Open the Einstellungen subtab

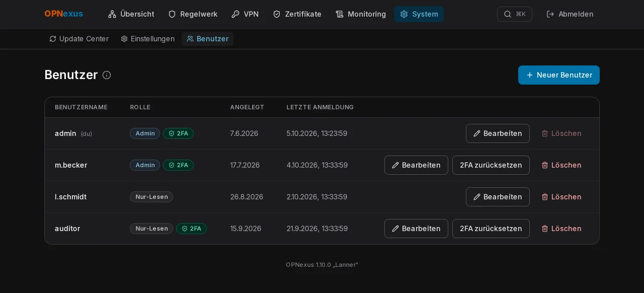tap(148, 39)
